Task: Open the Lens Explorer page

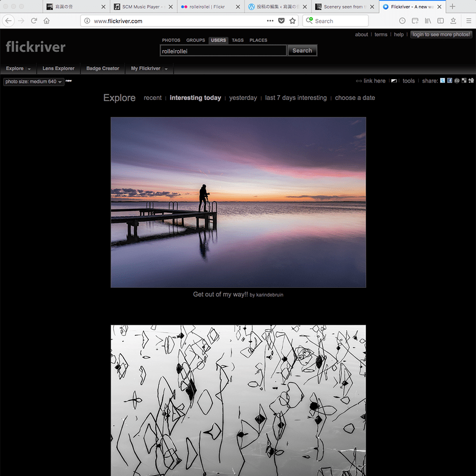Action: coord(58,68)
